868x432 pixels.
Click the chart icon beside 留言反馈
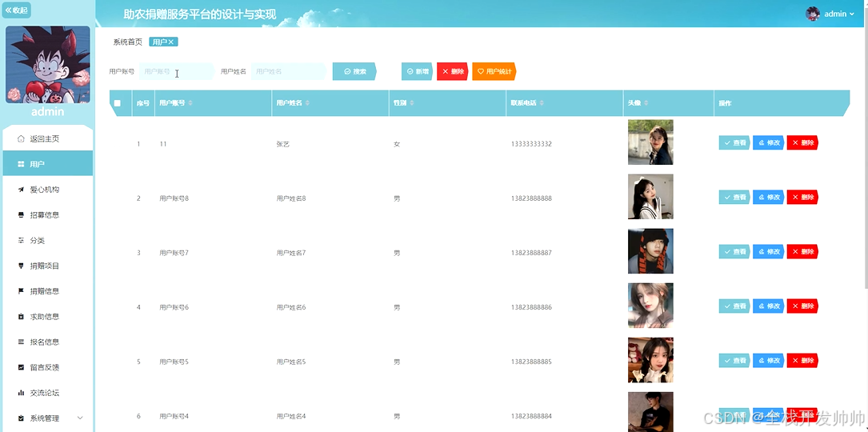coord(21,367)
